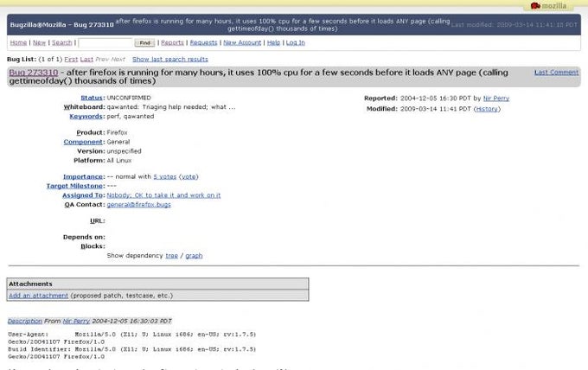Jump to Last Comment
The image size is (588, 370).
coord(557,73)
